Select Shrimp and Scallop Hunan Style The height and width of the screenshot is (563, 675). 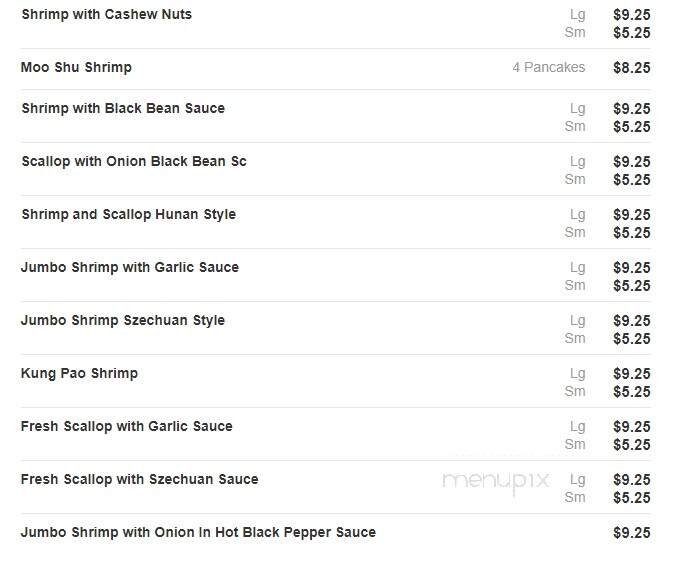click(x=128, y=214)
